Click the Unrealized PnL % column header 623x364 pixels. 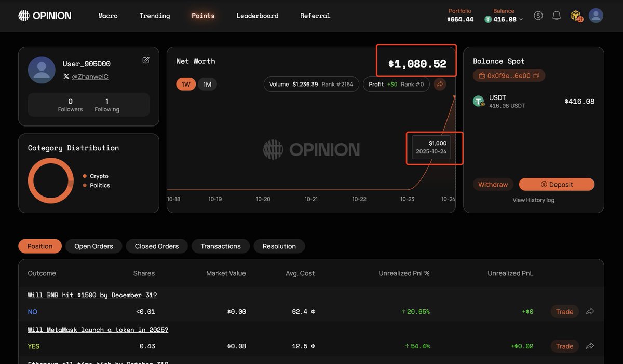pos(404,273)
